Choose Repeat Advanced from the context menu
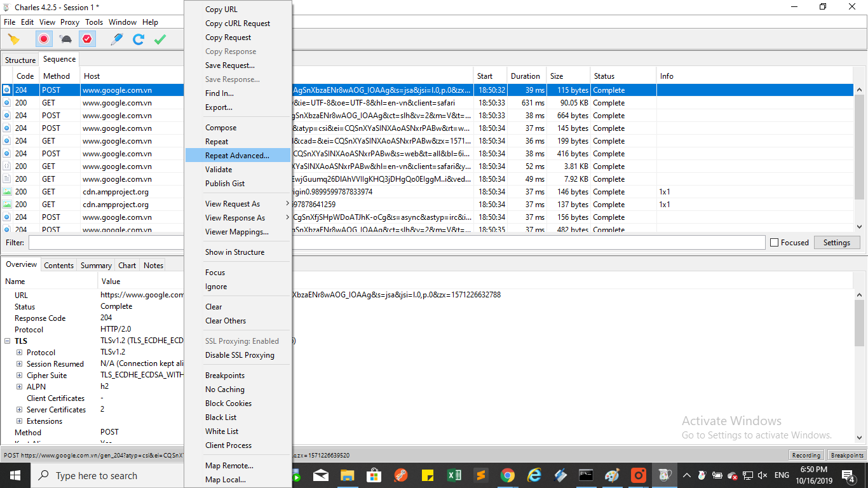 pyautogui.click(x=238, y=156)
